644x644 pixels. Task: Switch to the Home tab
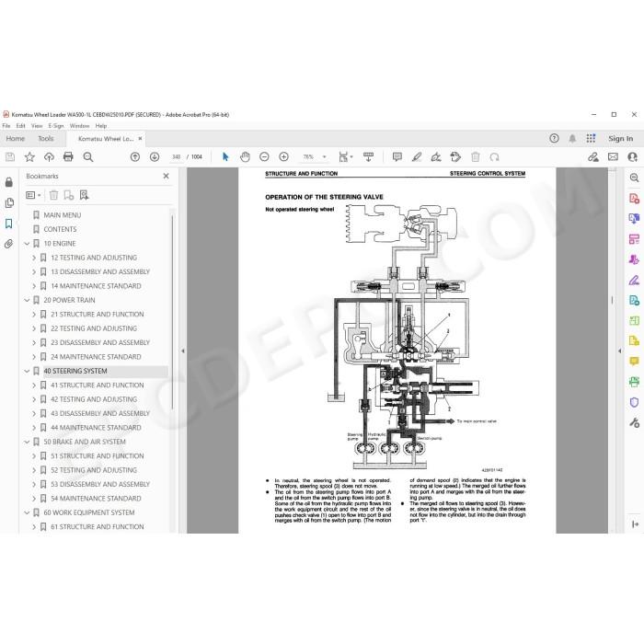[16, 139]
